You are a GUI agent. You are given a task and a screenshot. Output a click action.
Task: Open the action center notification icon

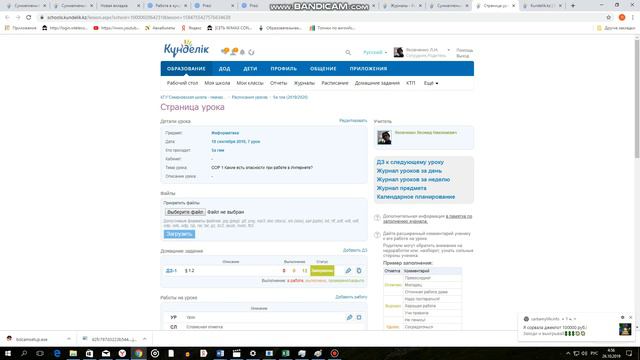pos(629,353)
